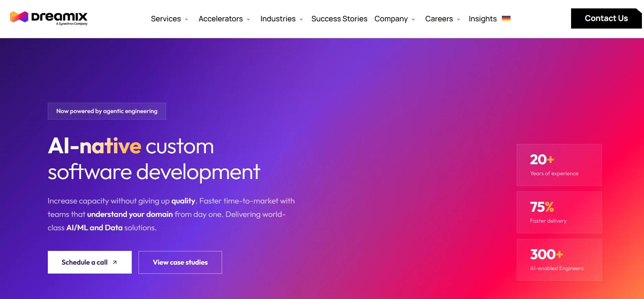The width and height of the screenshot is (644, 299).
Task: Click the Schedule a call button
Action: click(90, 262)
